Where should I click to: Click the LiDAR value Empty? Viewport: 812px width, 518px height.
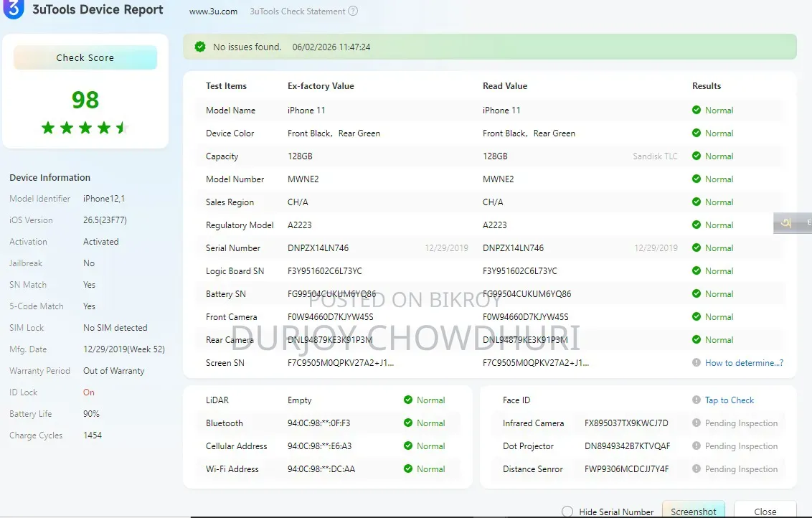299,400
